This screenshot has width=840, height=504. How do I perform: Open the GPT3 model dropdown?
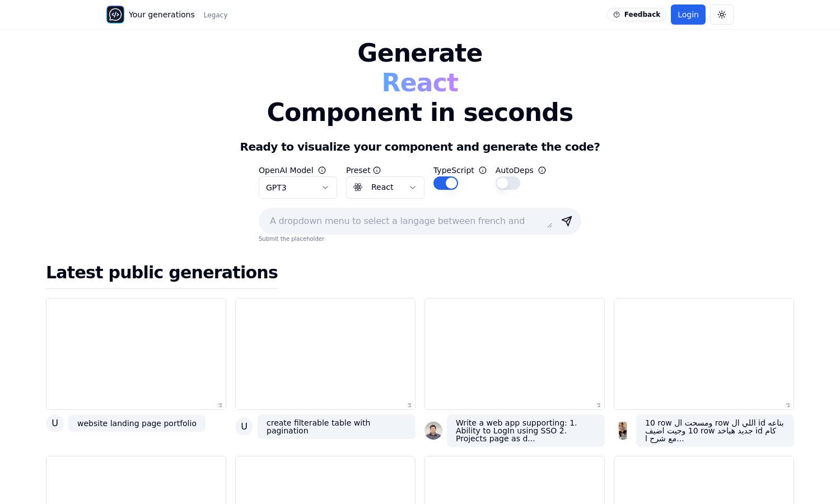pyautogui.click(x=298, y=188)
